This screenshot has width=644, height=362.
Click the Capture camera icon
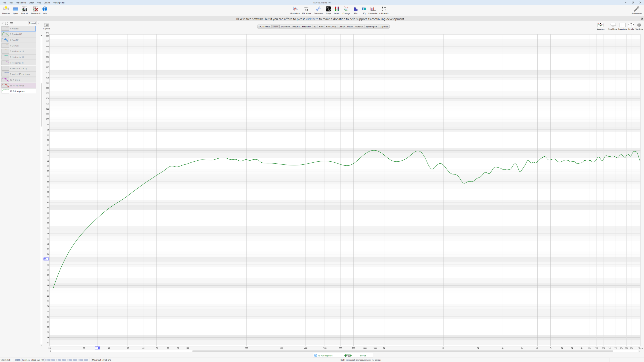click(x=47, y=26)
